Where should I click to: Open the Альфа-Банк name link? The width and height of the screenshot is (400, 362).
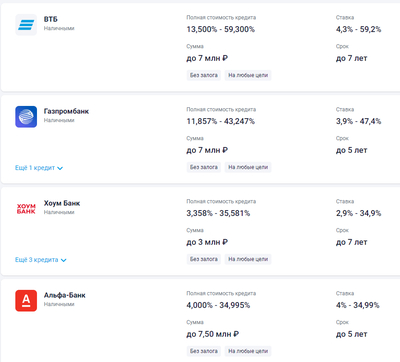pyautogui.click(x=65, y=295)
